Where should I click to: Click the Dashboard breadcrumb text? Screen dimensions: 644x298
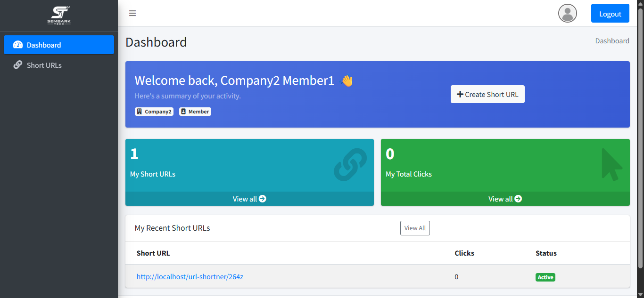click(612, 41)
